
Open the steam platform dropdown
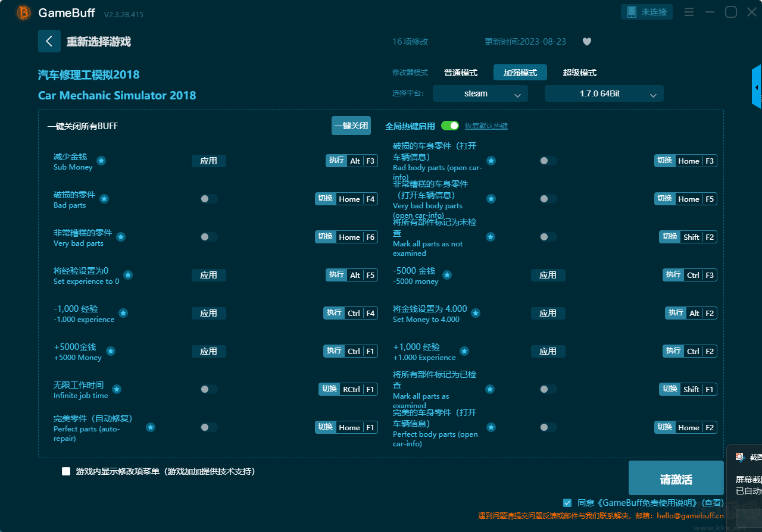(480, 93)
